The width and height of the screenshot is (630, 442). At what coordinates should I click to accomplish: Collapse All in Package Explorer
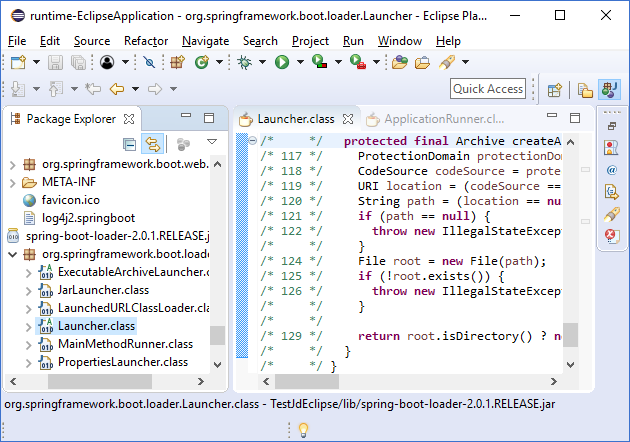(129, 144)
